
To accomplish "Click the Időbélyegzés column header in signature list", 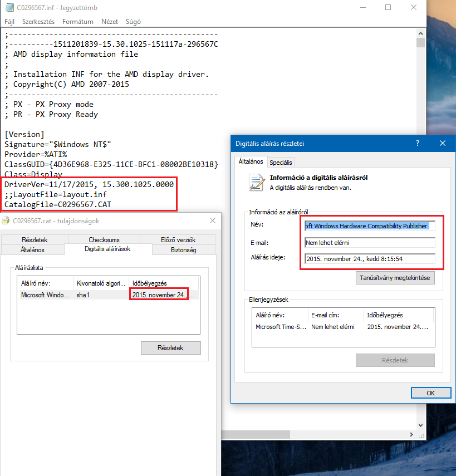I will coord(164,283).
